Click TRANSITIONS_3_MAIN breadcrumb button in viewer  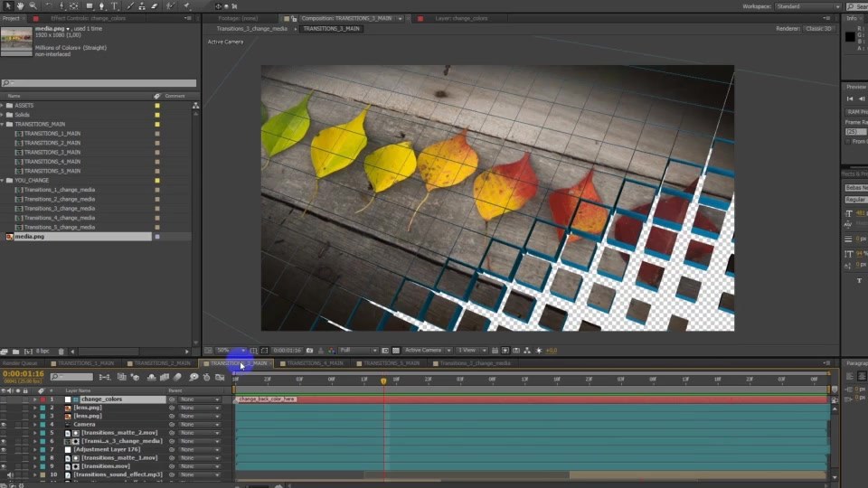click(x=331, y=28)
